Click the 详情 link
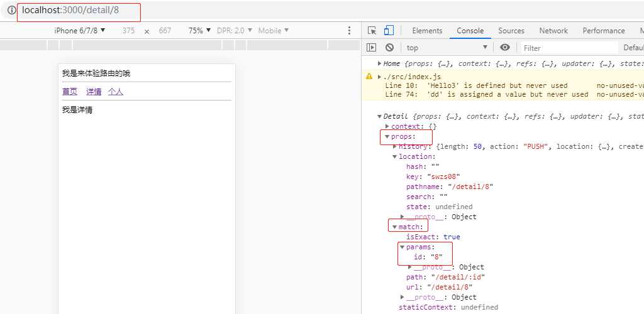Viewport: 644px width, 314px height. pyautogui.click(x=94, y=92)
